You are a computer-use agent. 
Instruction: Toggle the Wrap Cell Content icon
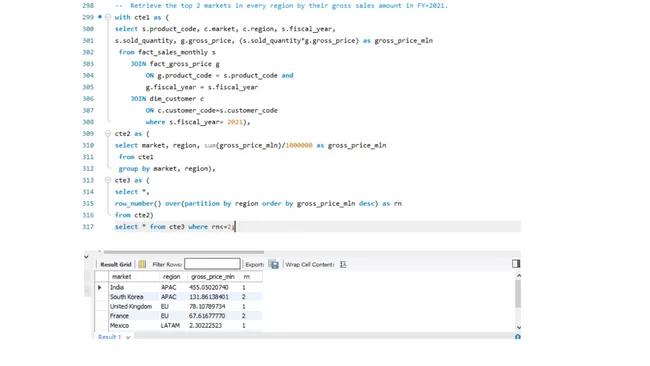click(x=343, y=264)
